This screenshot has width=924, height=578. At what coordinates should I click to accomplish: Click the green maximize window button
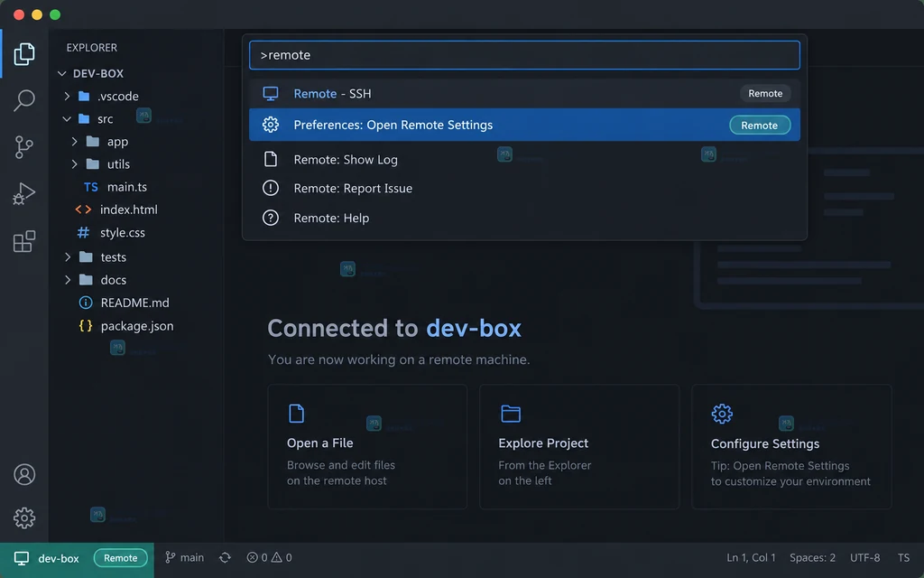tap(55, 14)
